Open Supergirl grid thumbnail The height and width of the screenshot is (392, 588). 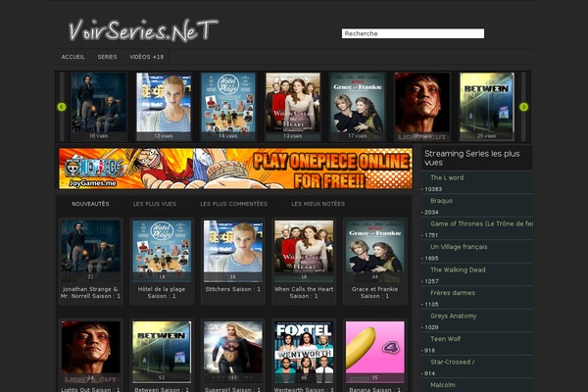tap(233, 352)
